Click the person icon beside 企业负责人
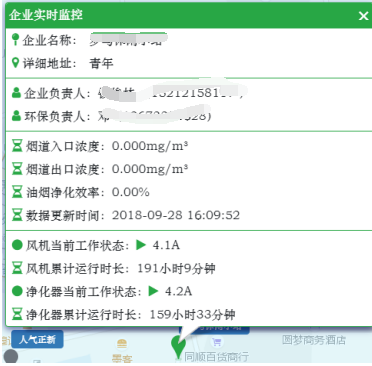This screenshot has height=366, width=372. pyautogui.click(x=16, y=93)
